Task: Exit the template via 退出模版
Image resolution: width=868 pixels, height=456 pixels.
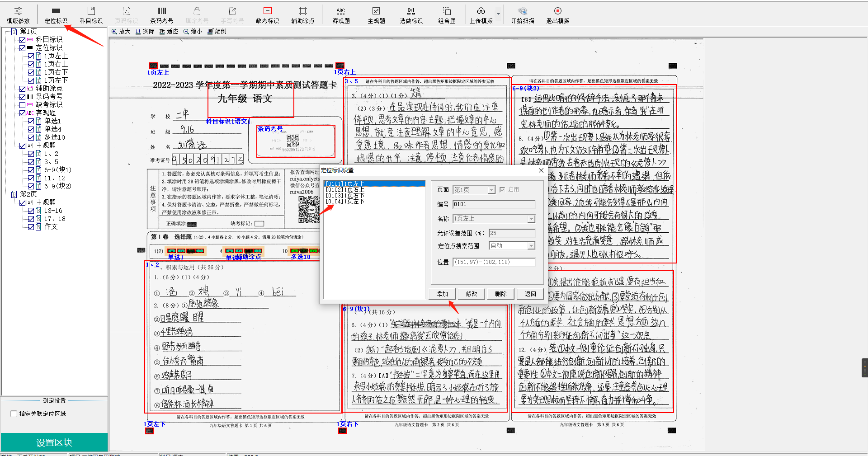Action: (557, 15)
